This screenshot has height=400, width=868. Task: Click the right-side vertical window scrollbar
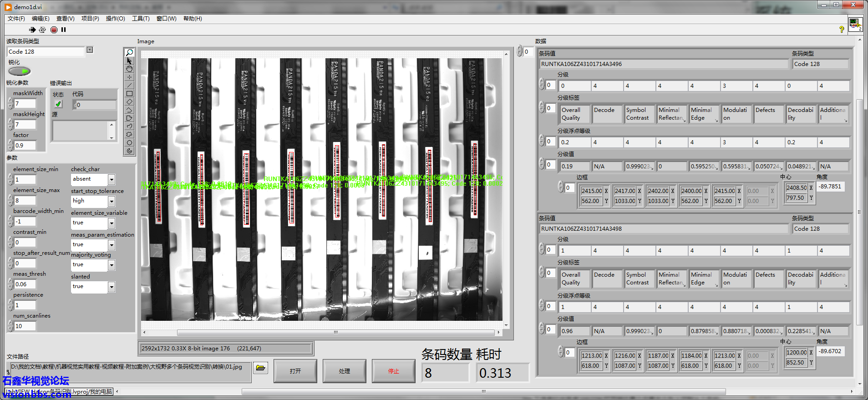pos(859,212)
